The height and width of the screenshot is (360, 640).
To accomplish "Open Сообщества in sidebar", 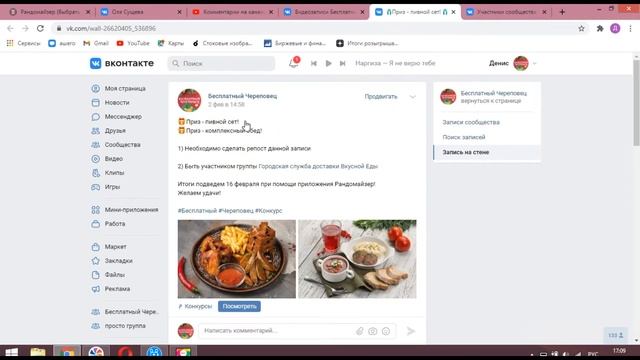I will click(122, 144).
